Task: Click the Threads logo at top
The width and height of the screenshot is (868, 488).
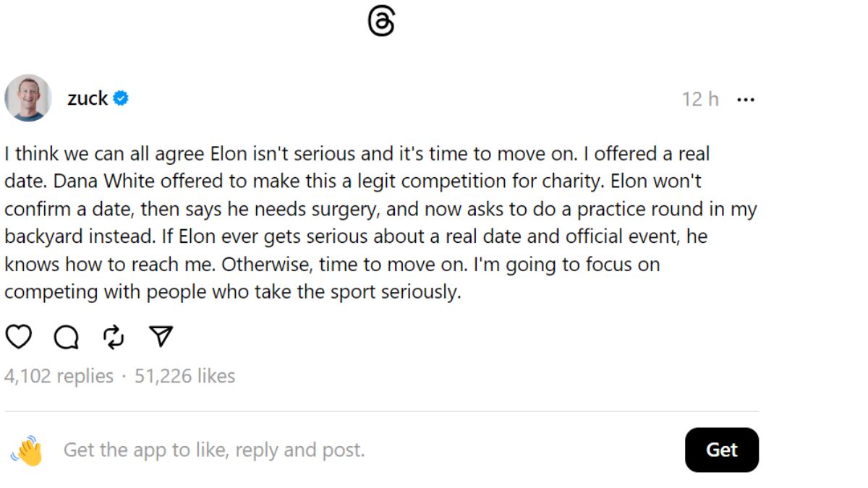Action: 381,22
